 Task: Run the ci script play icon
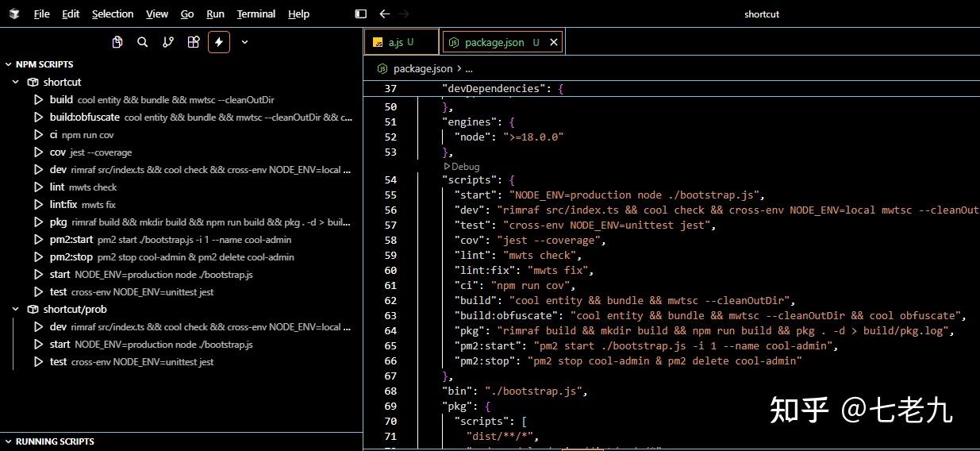(38, 135)
